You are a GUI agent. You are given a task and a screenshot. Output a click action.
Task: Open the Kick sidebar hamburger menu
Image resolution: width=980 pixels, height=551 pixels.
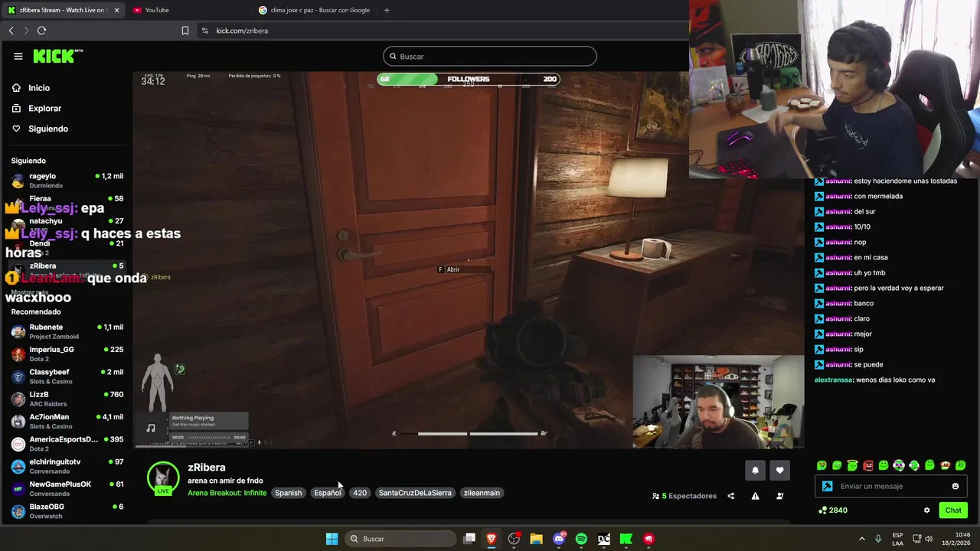(18, 56)
